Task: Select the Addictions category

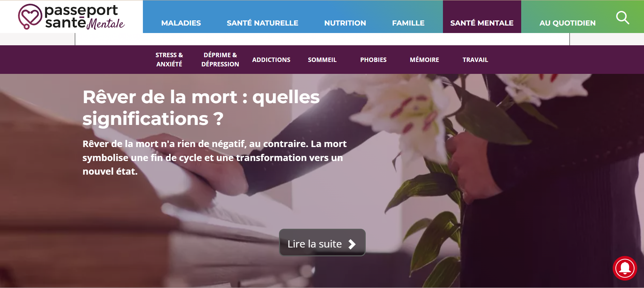Action: [x=271, y=60]
